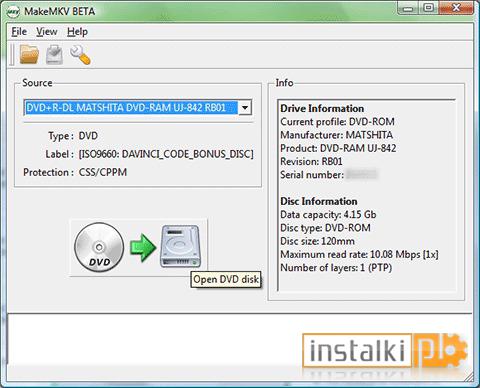The width and height of the screenshot is (480, 388).
Task: Click the Drive Information heading in Info
Action: click(322, 108)
